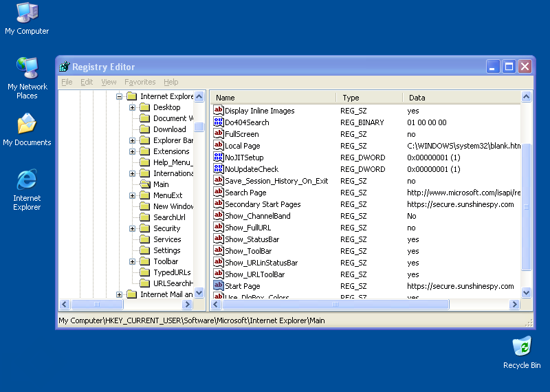Screen dimensions: 550x392
Task: Click the values pane horizontal scrollbar thumb
Action: tap(335, 304)
